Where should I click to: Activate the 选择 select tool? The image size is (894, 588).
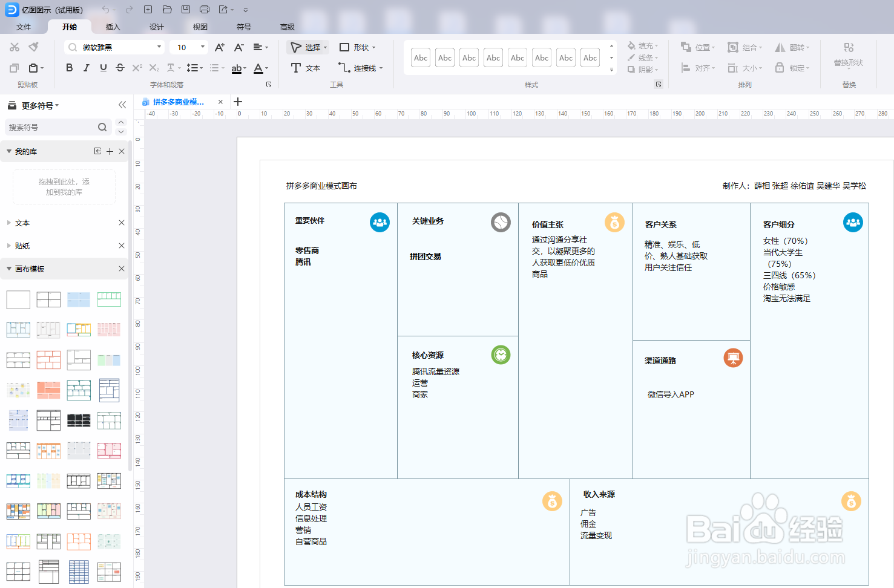(x=308, y=47)
